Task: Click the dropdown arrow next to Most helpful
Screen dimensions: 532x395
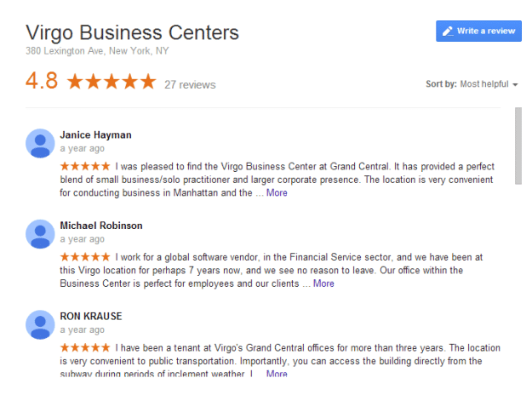Action: 515,84
